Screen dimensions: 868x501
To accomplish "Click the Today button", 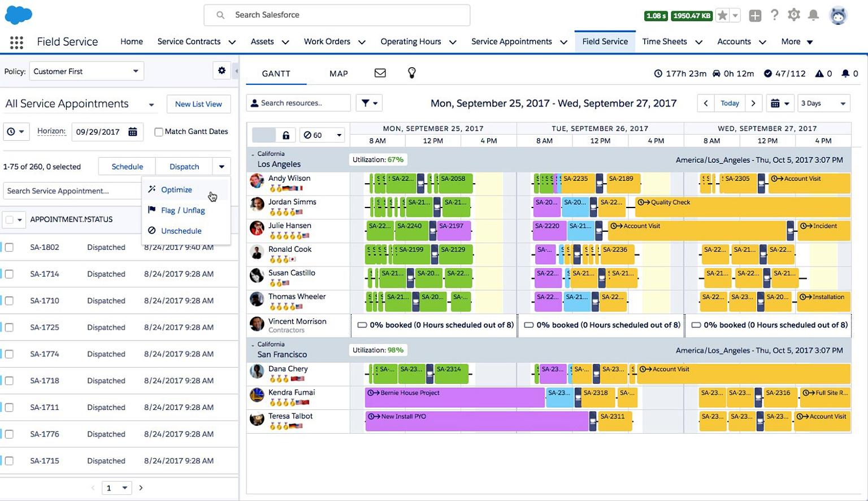I will point(730,103).
